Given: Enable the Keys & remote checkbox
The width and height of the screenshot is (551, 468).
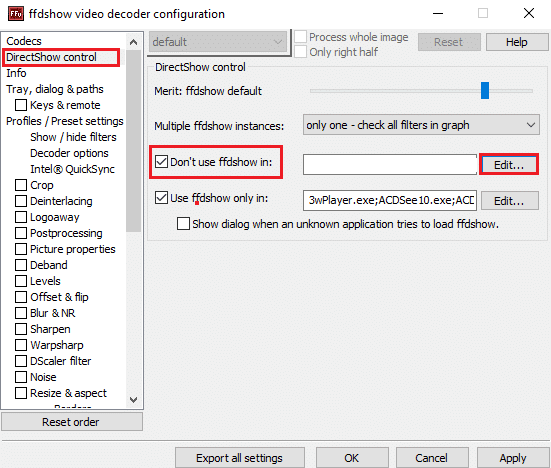Looking at the screenshot, I should pyautogui.click(x=21, y=105).
